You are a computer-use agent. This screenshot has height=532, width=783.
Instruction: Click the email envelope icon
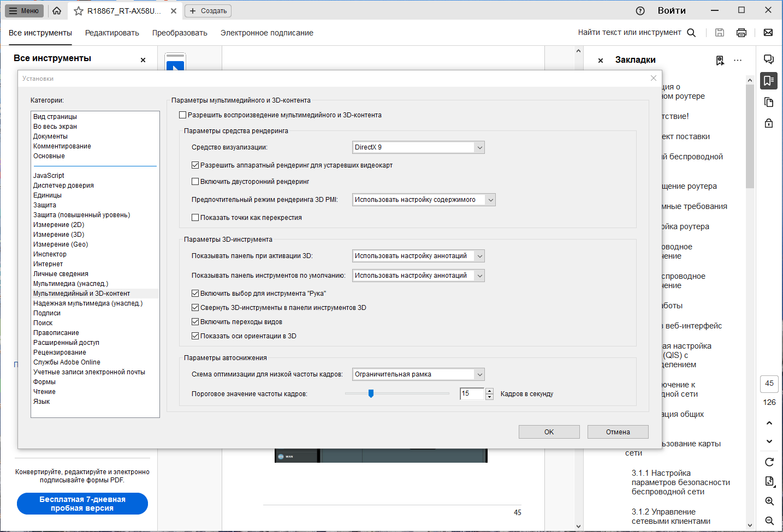(768, 33)
